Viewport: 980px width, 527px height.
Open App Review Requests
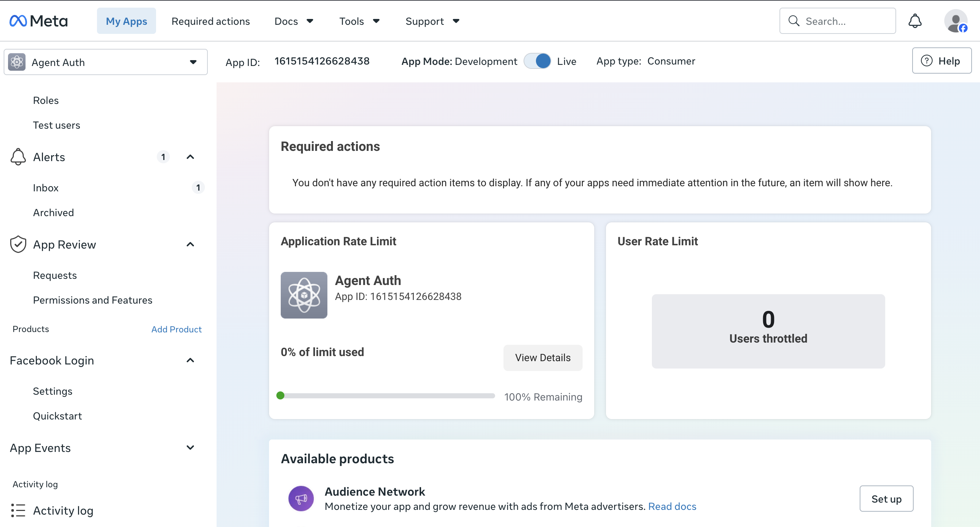coord(55,275)
